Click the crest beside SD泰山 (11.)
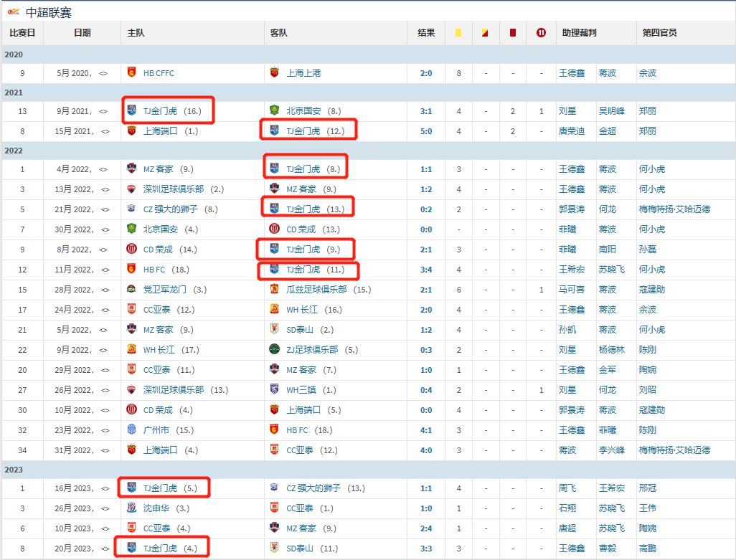 (x=275, y=548)
